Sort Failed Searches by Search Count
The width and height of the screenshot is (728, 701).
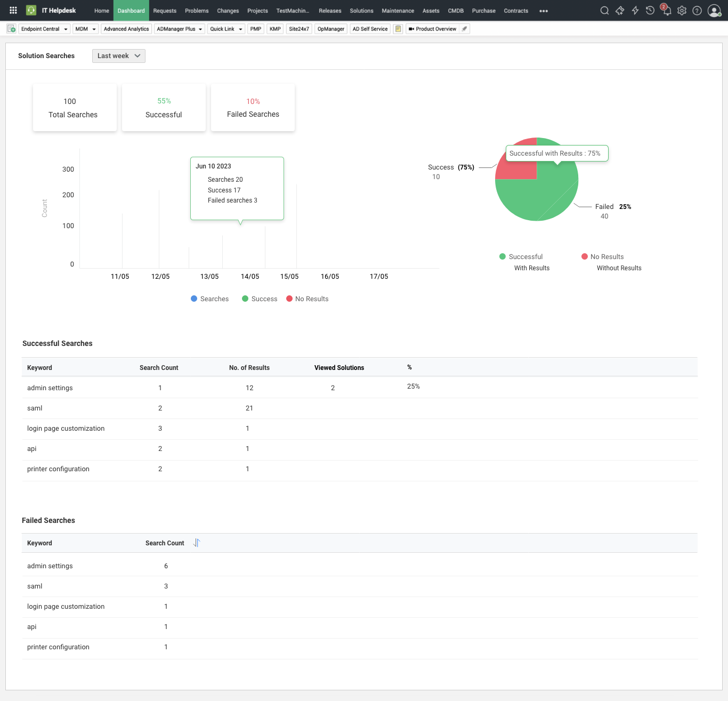click(x=196, y=543)
